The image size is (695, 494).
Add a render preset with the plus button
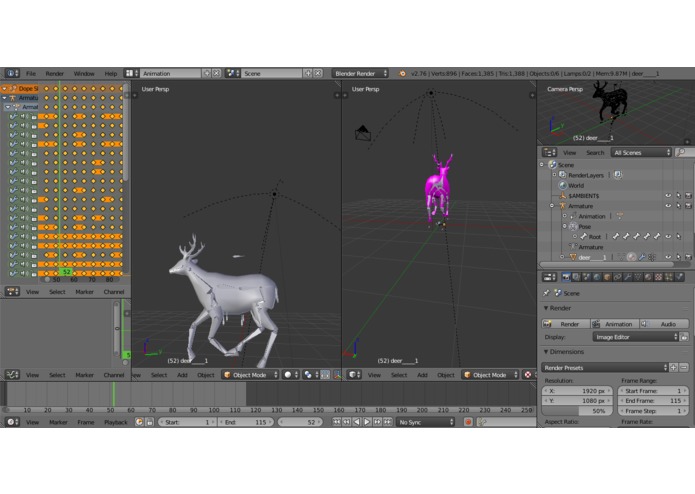[674, 367]
